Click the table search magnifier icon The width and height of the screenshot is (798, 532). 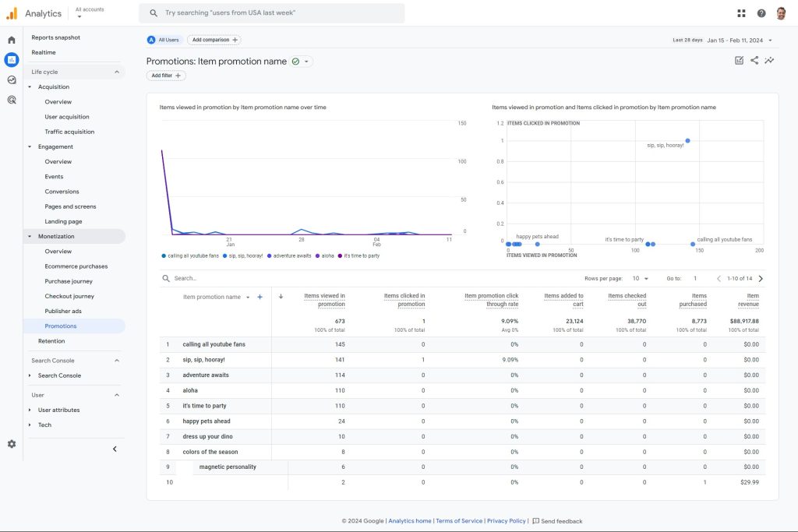point(166,278)
